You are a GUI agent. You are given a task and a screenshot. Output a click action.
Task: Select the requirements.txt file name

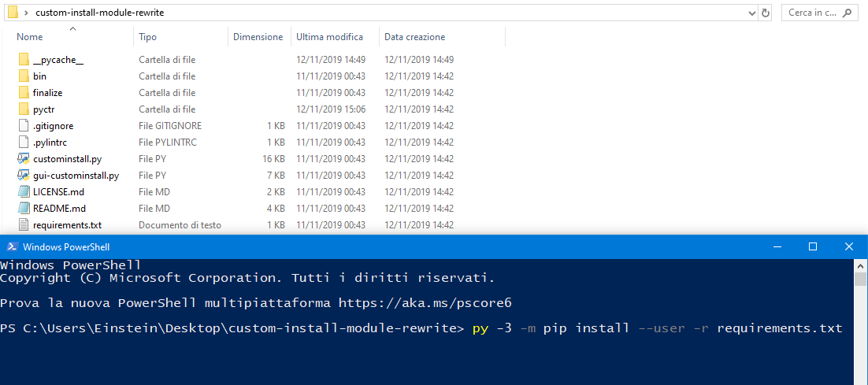pos(67,225)
